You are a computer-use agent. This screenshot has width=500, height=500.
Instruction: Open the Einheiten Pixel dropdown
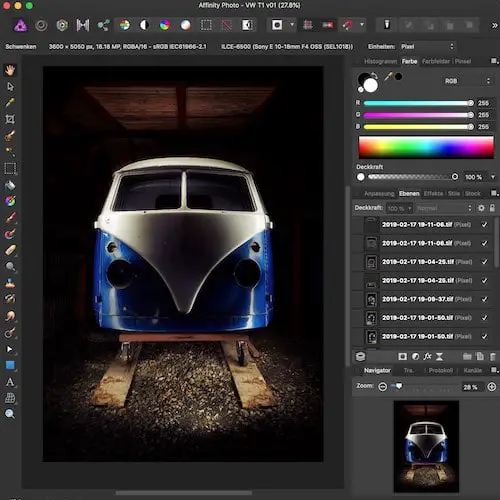428,47
